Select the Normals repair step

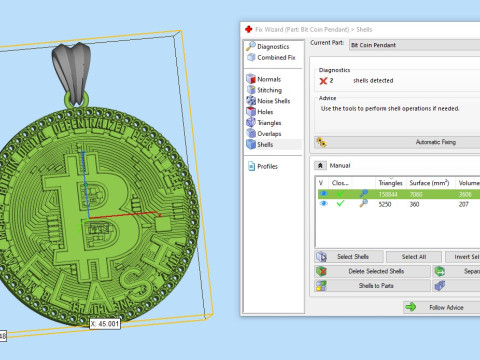coord(269,79)
